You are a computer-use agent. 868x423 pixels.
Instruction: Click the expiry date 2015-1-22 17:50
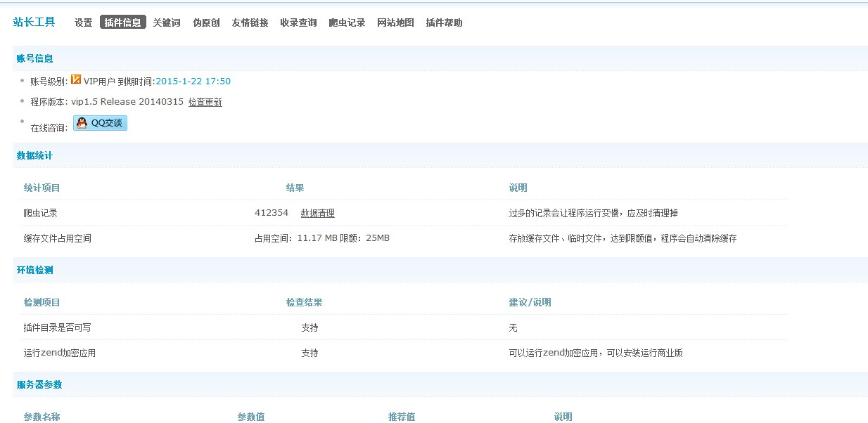(193, 82)
